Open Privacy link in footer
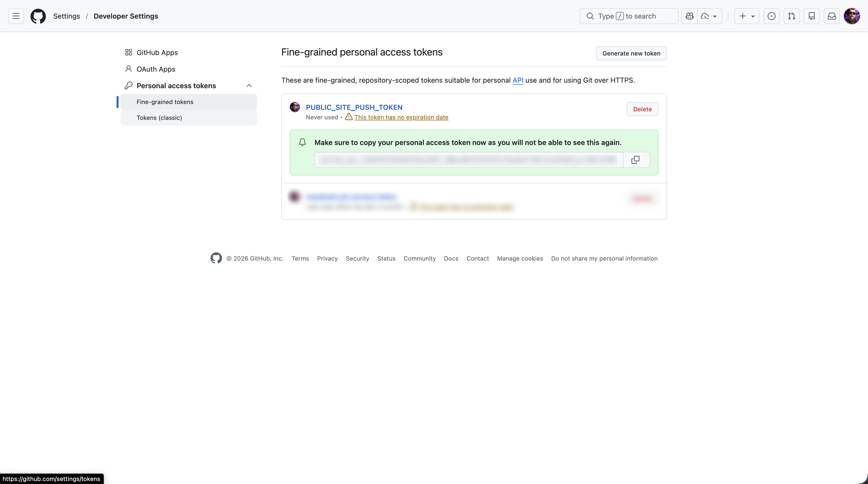The image size is (868, 484). tap(327, 259)
